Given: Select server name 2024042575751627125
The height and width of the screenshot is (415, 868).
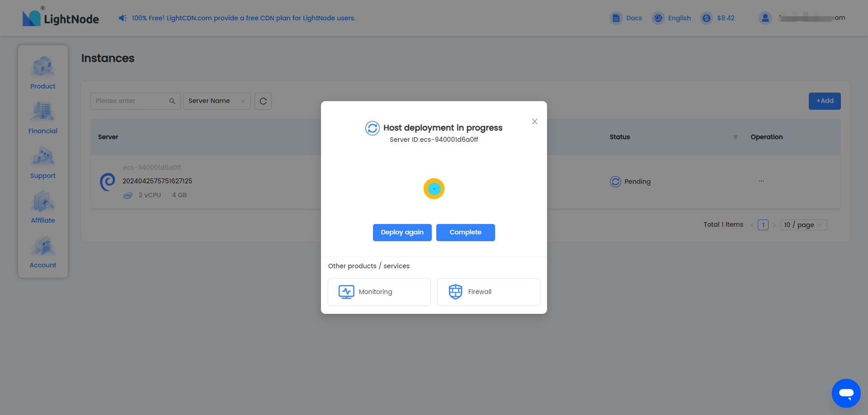Looking at the screenshot, I should (x=157, y=181).
